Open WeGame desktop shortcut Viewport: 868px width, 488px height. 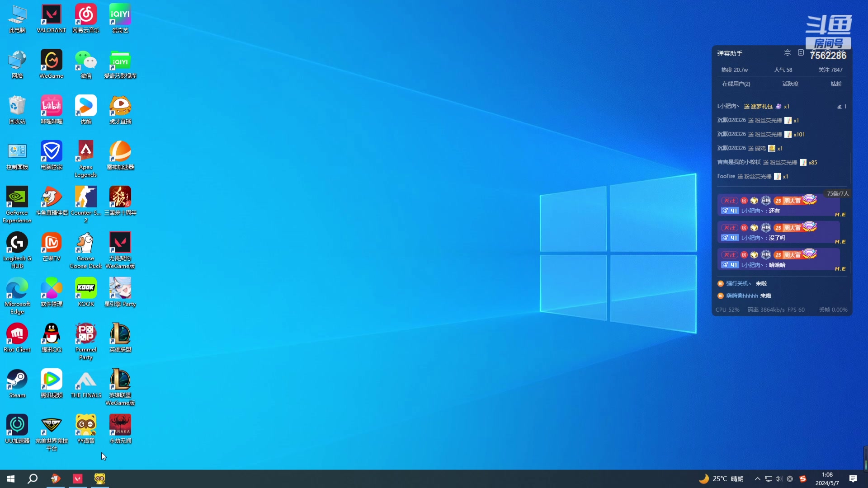(x=51, y=64)
